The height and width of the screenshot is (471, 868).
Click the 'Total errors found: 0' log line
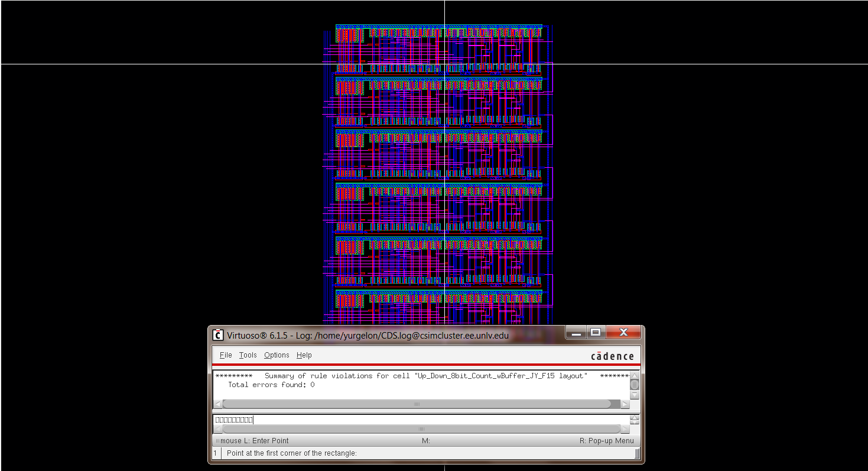click(x=271, y=385)
